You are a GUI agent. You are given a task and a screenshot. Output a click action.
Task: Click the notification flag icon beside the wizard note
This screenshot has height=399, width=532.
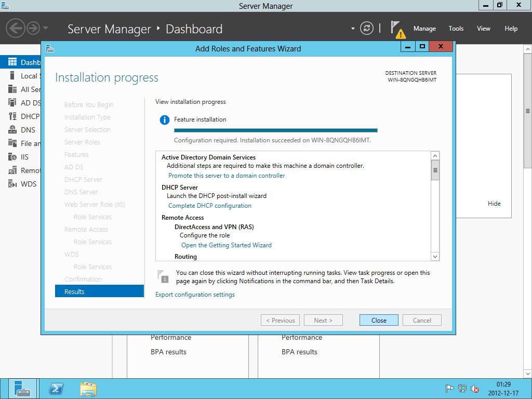(163, 276)
